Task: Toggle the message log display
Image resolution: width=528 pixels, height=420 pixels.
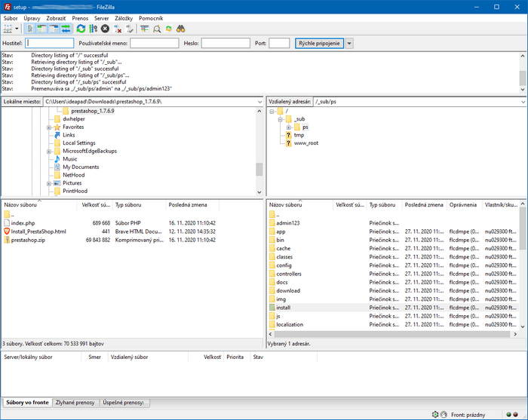Action: [31, 29]
